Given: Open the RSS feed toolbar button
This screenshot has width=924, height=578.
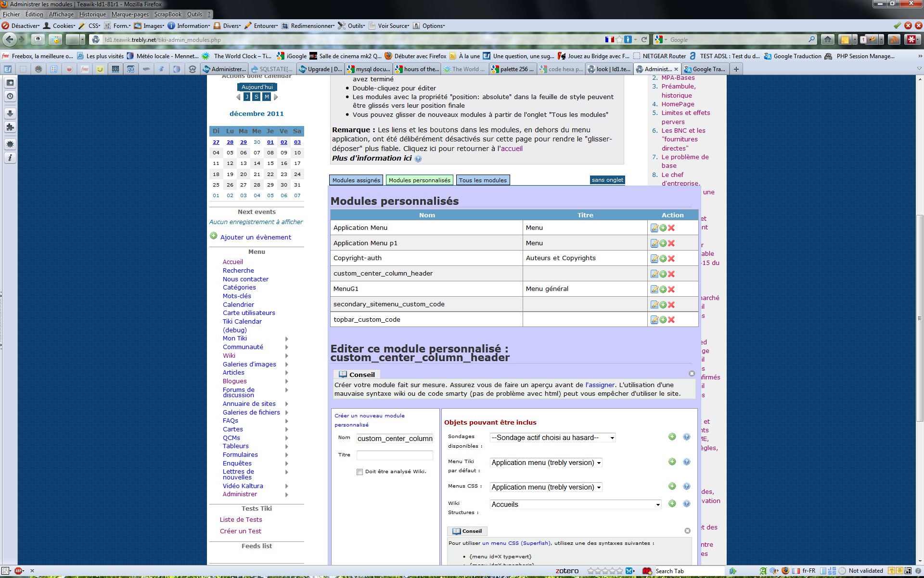Looking at the screenshot, I should (x=894, y=39).
